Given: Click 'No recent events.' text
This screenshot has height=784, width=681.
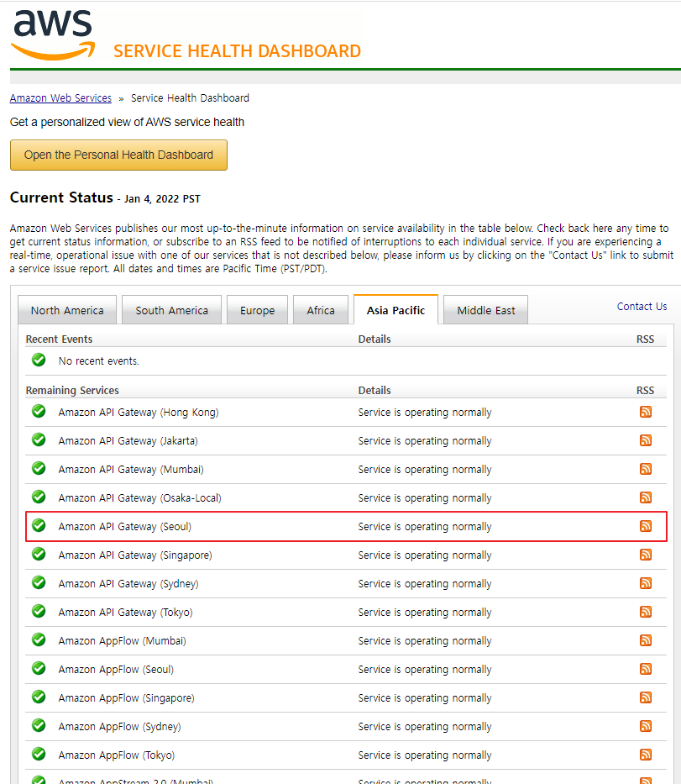Looking at the screenshot, I should (98, 361).
